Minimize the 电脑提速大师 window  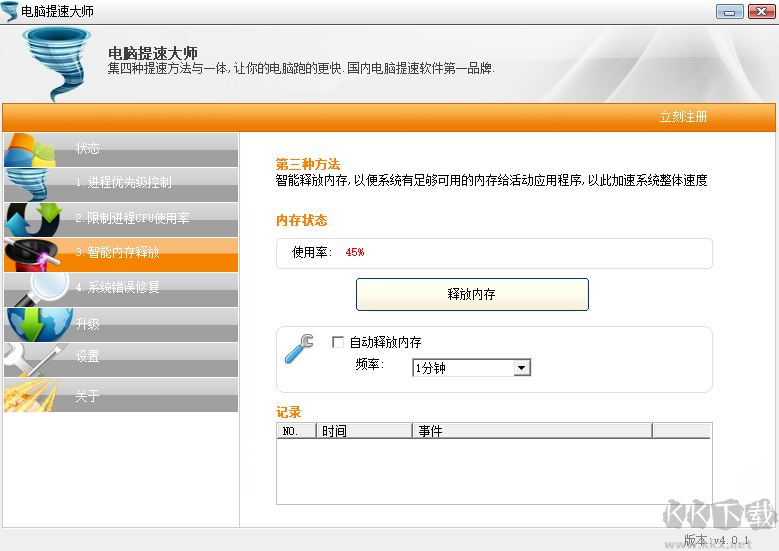point(730,11)
